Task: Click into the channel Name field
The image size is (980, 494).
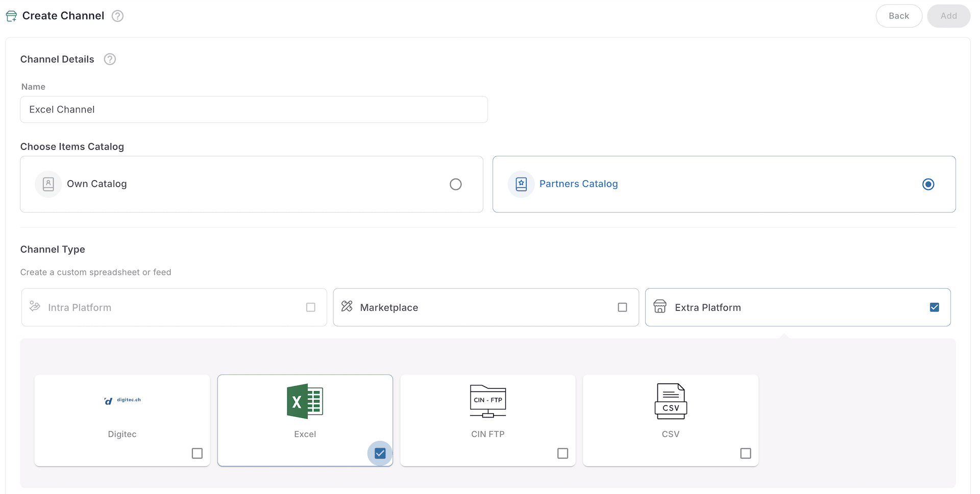Action: pyautogui.click(x=254, y=109)
